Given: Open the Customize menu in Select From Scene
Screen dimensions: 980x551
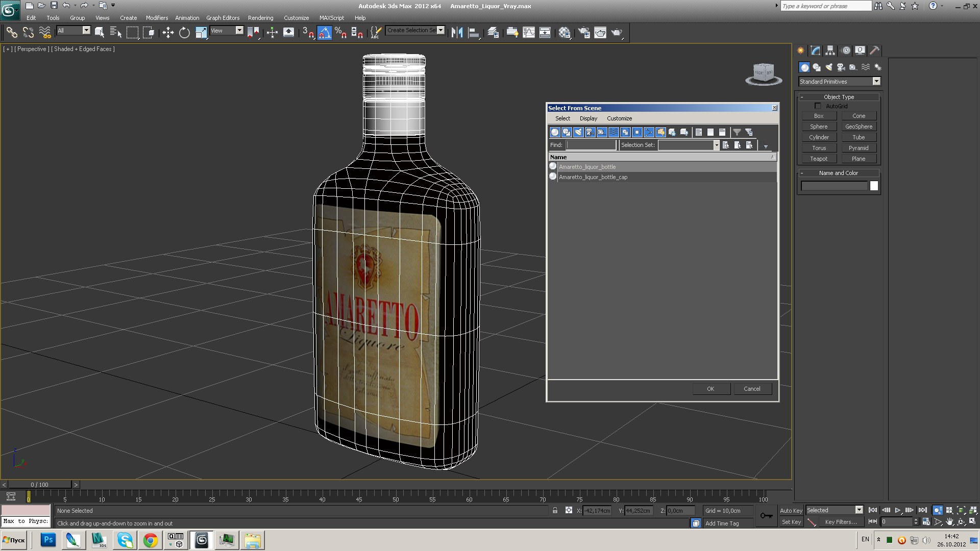Looking at the screenshot, I should (x=619, y=118).
